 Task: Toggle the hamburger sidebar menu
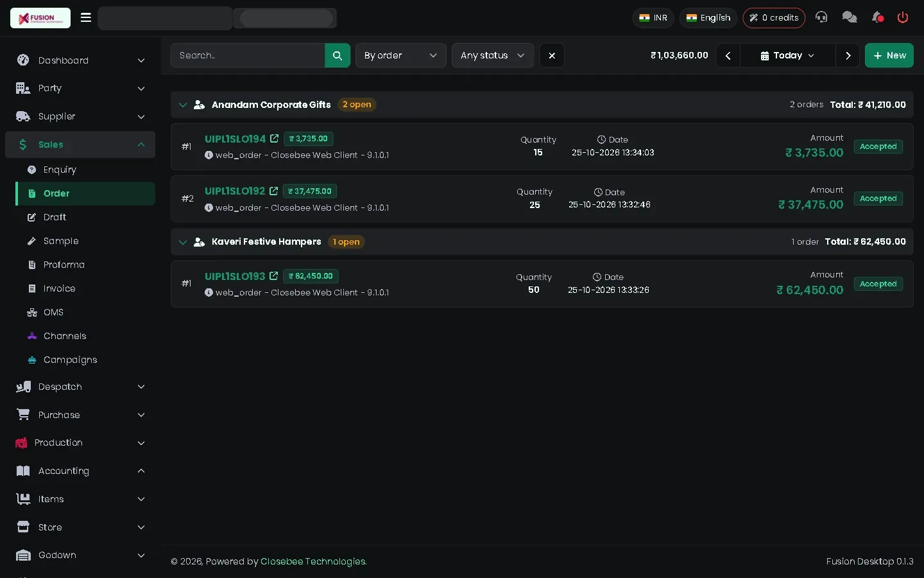86,18
